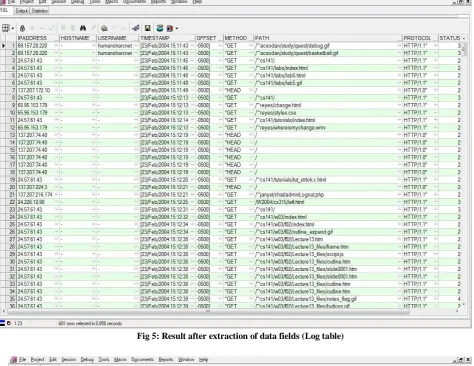Open Reports menu in the lower window
Screen dimensions: 474x366
click(x=166, y=359)
